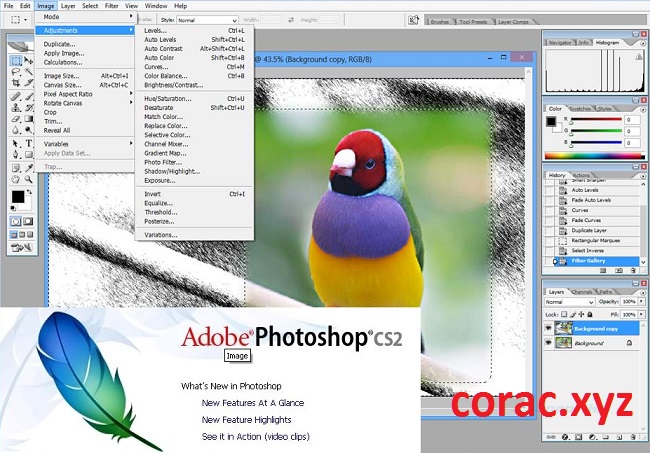Select the Shape tool
The image size is (650, 453).
[28, 155]
